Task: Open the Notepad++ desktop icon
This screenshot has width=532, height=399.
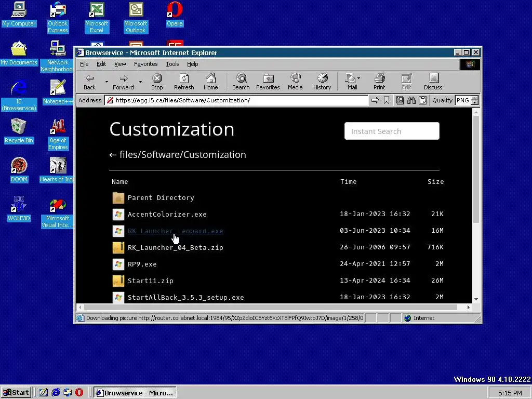Action: 58,92
